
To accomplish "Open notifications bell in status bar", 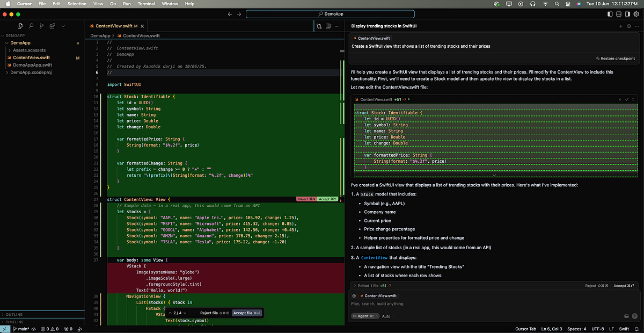I will (x=638, y=329).
